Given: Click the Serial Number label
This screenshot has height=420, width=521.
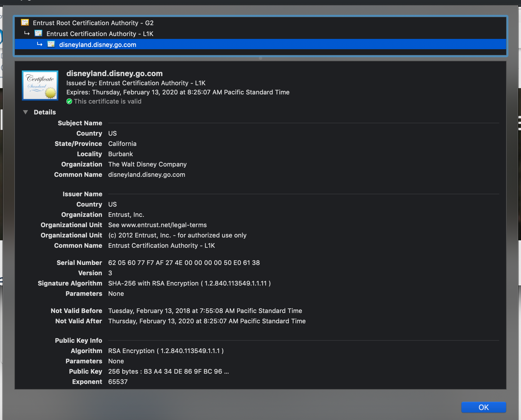Looking at the screenshot, I should coord(79,263).
